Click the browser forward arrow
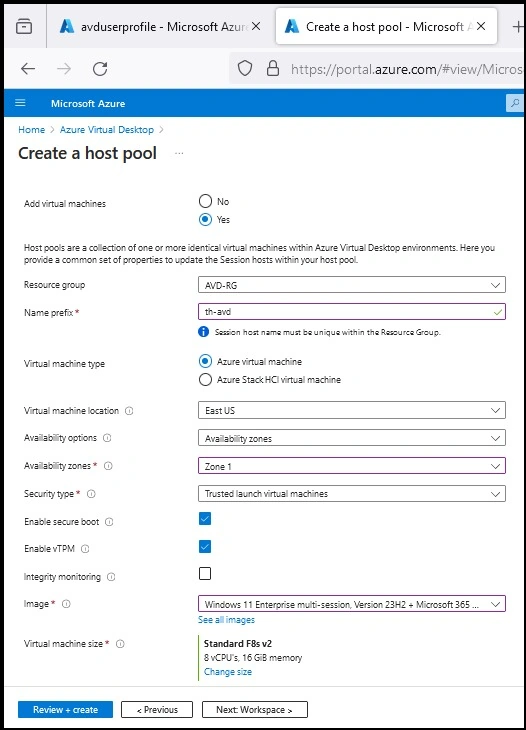The height and width of the screenshot is (730, 526). point(64,69)
